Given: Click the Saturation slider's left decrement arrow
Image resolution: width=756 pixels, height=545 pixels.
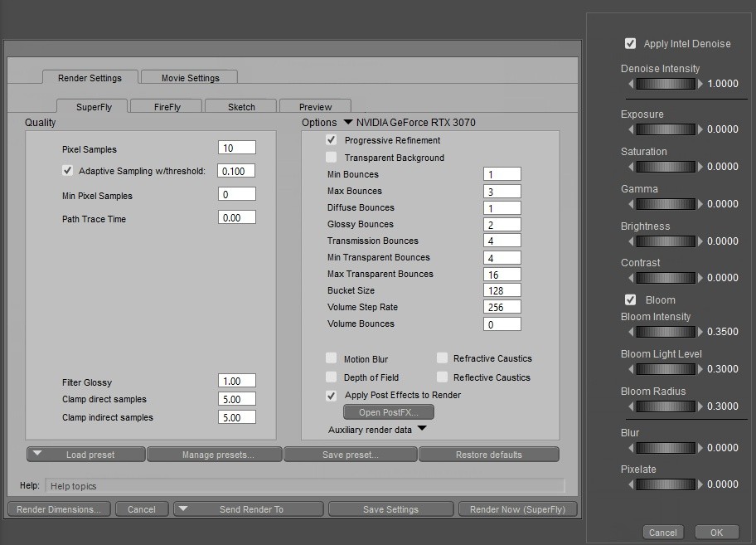Looking at the screenshot, I should coord(632,167).
